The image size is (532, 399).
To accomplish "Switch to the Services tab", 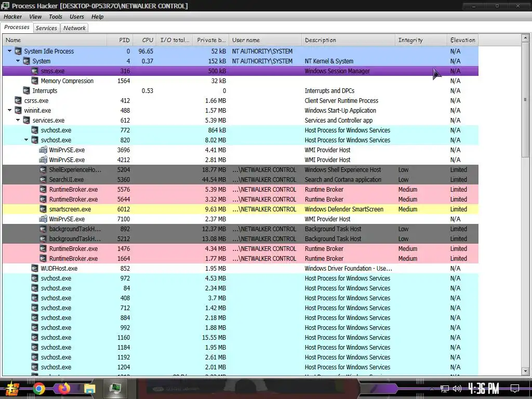I will pos(46,28).
